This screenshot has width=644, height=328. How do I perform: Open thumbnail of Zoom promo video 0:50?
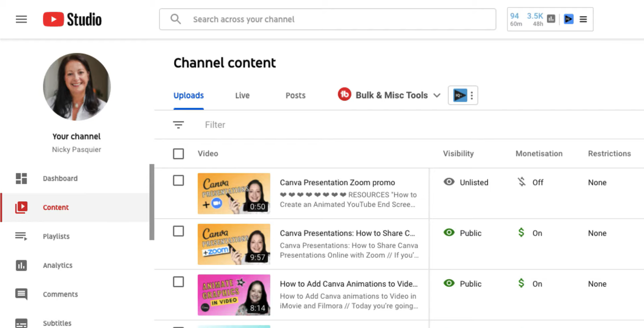pos(233,194)
